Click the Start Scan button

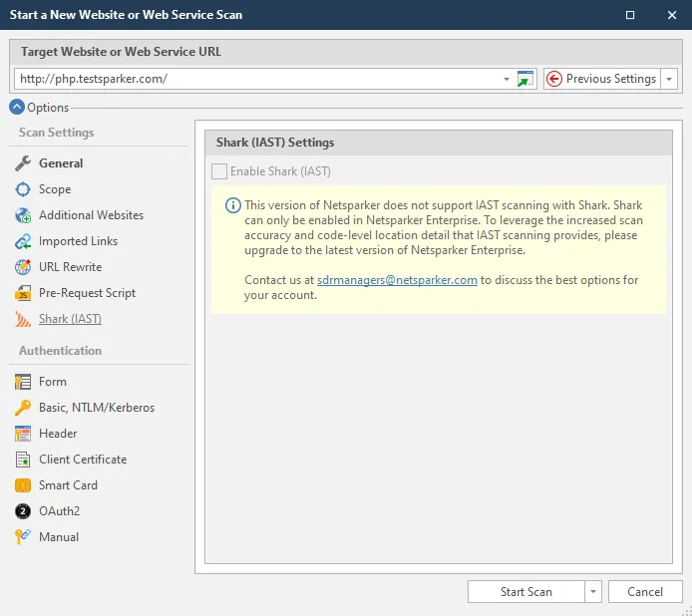coord(526,592)
